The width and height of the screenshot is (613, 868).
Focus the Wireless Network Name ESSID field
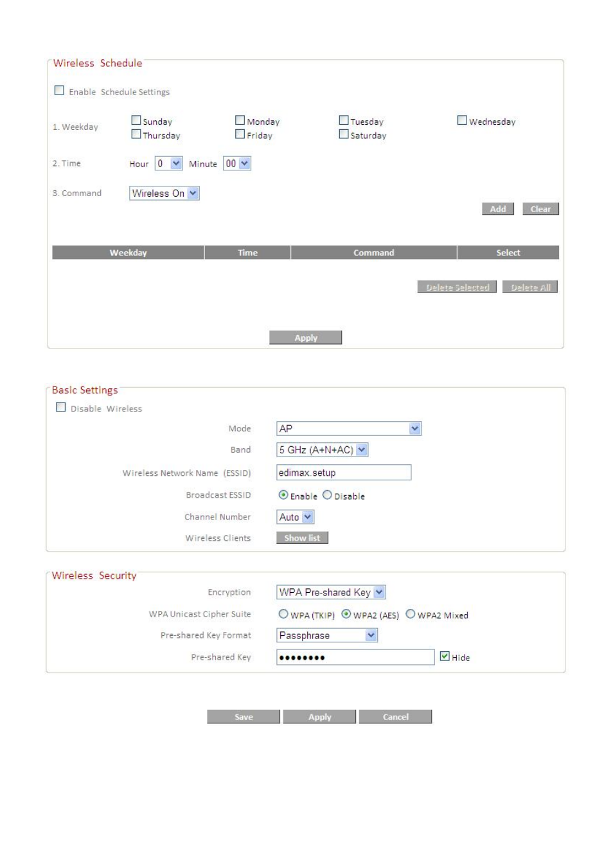tap(344, 473)
